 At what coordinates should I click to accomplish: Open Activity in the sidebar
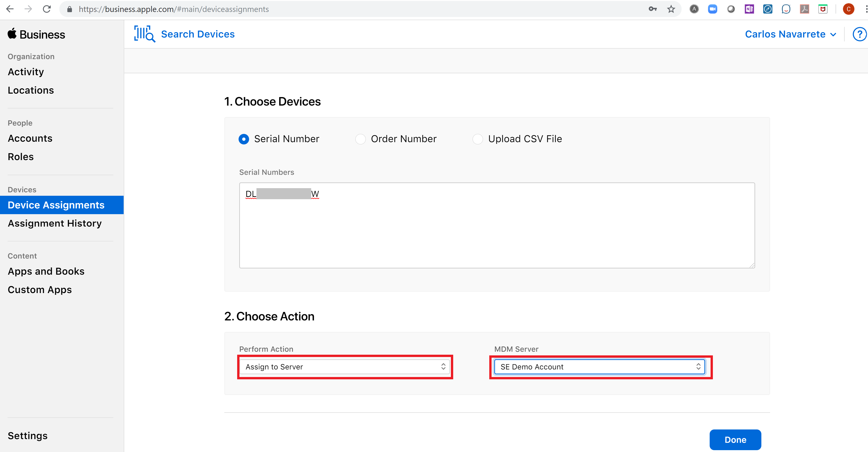(x=26, y=72)
